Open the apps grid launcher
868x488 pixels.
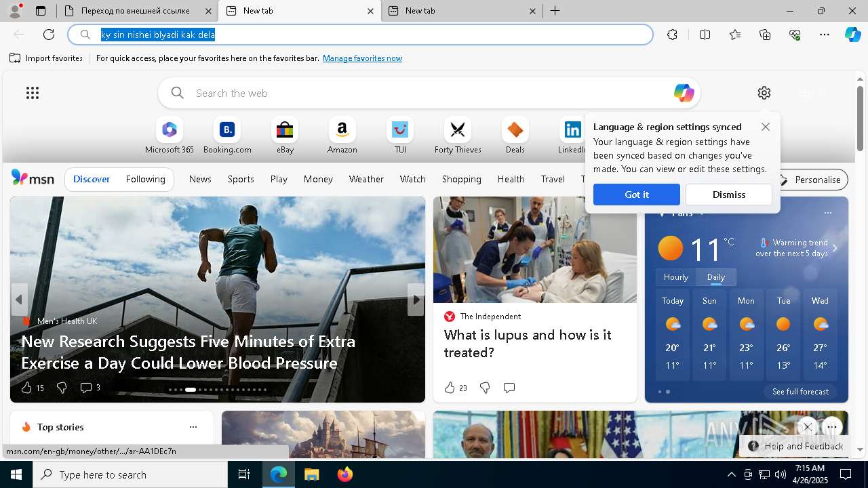pos(33,93)
